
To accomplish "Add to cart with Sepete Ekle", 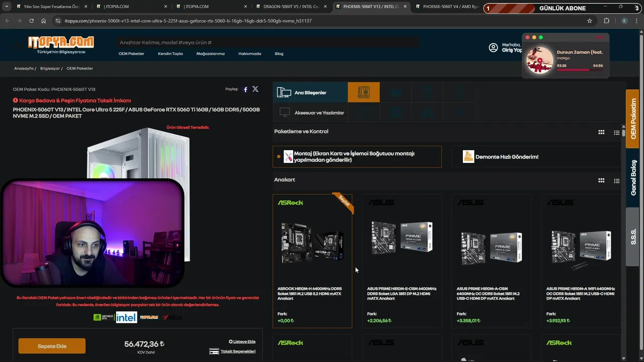I will point(52,346).
